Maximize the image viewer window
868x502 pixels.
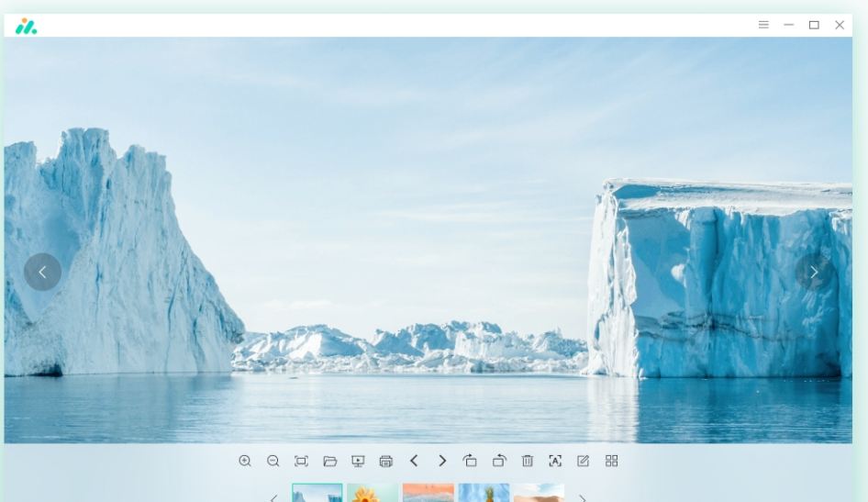814,25
